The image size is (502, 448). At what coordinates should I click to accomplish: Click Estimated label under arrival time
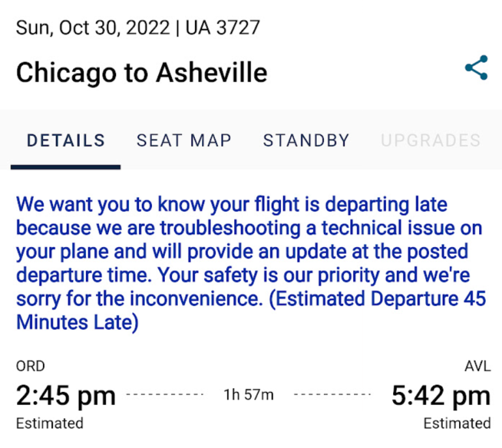pos(457,423)
